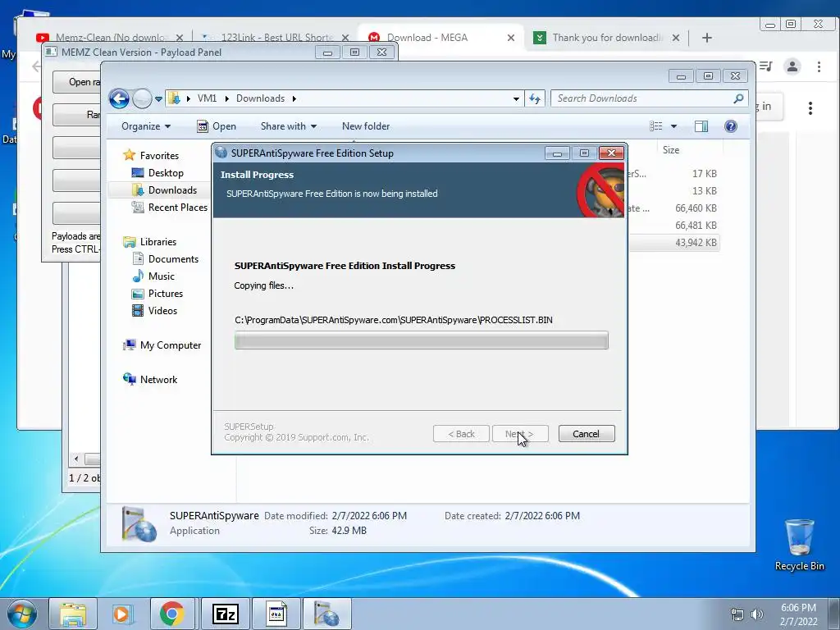Toggle the preview pane icon
Screen dimensions: 840x630
[701, 126]
